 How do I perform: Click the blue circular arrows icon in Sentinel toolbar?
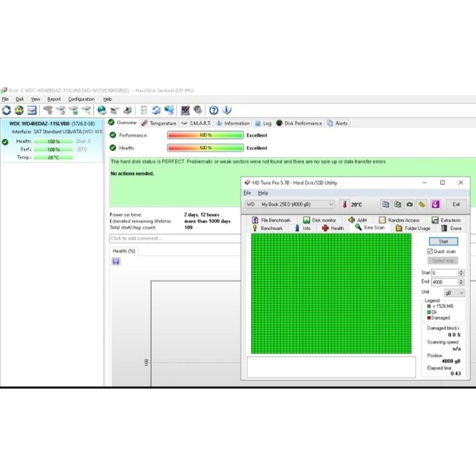(156, 110)
